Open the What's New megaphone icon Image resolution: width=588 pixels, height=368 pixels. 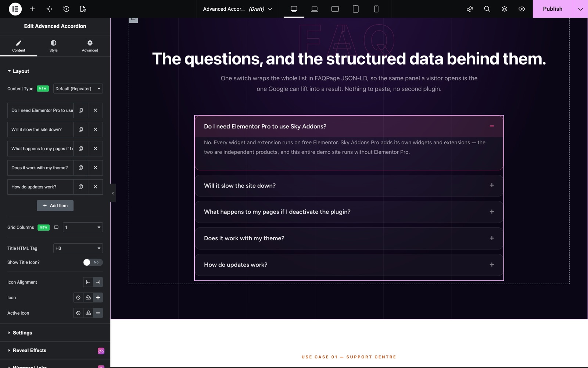coord(470,9)
